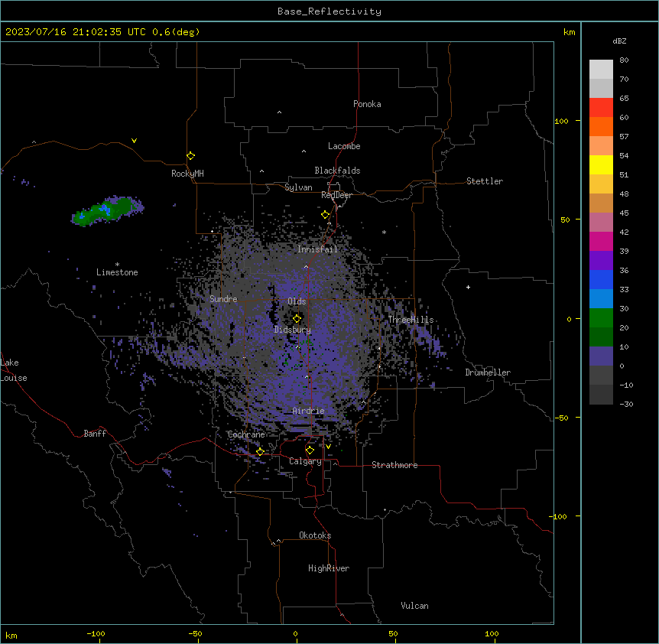659x644 pixels.
Task: Click the orange 60 dBZ legend swatch
Action: coord(601,126)
